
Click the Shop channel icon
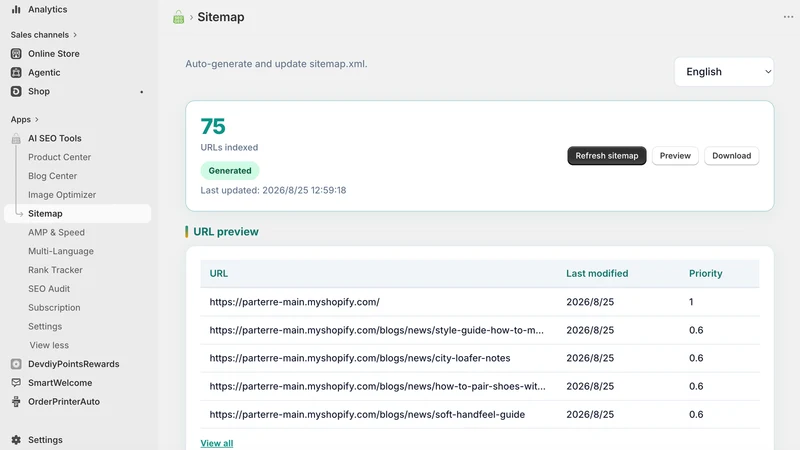coord(16,91)
